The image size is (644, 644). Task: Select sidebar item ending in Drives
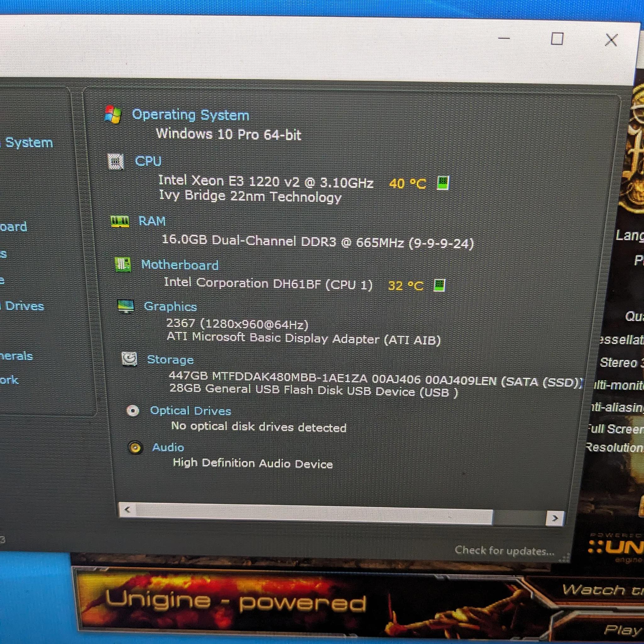coord(22,306)
